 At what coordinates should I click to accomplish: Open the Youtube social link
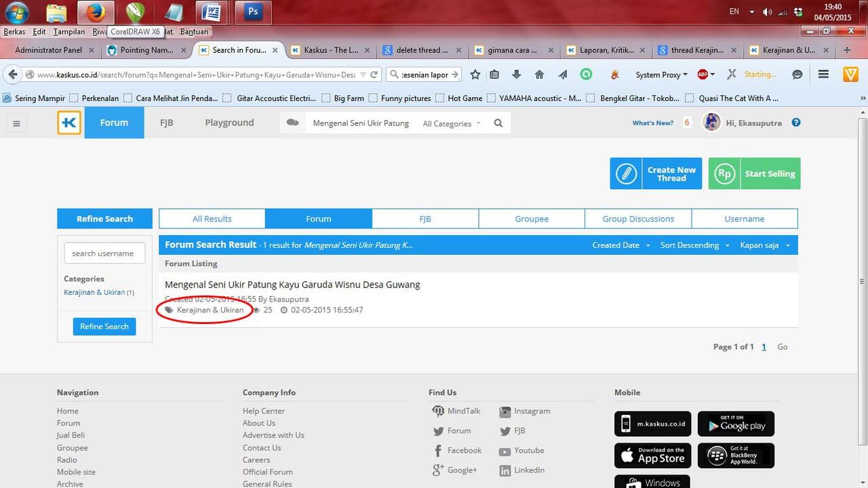point(521,451)
